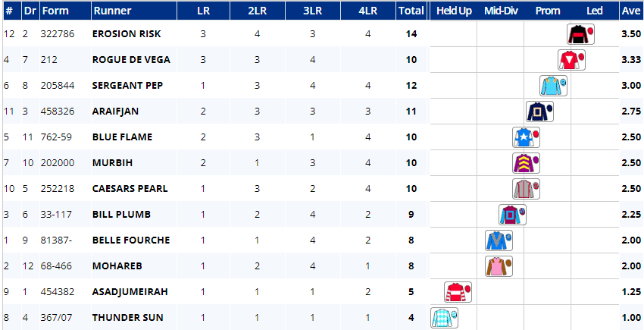The image size is (644, 330).
Task: Click Araifjan's navy jockey silks icon
Action: pyautogui.click(x=538, y=112)
